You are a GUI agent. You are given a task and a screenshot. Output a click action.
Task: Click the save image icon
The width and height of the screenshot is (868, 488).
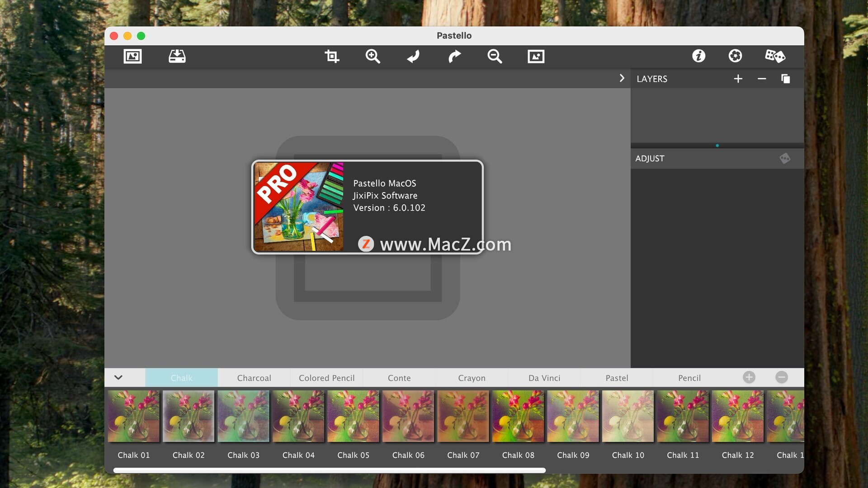(177, 56)
